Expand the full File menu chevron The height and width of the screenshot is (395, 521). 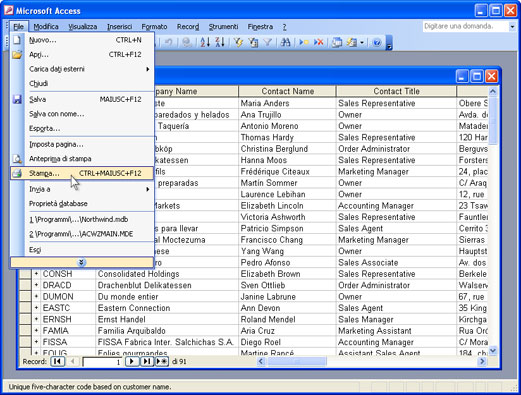point(82,262)
